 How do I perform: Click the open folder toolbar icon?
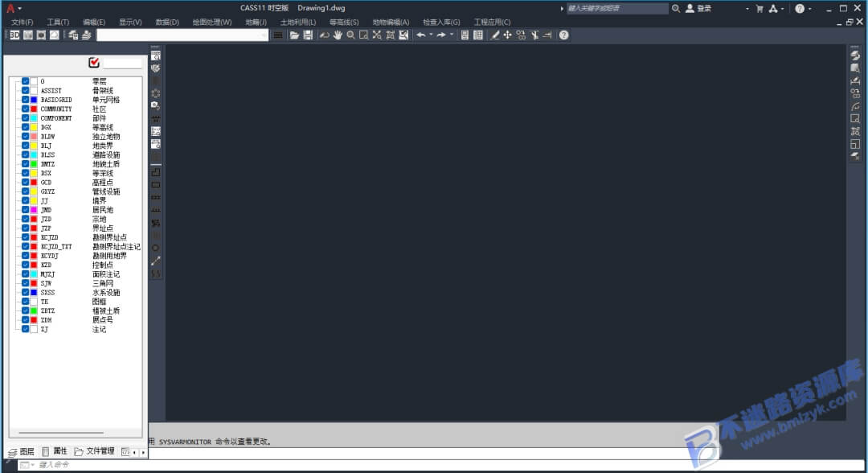(294, 35)
